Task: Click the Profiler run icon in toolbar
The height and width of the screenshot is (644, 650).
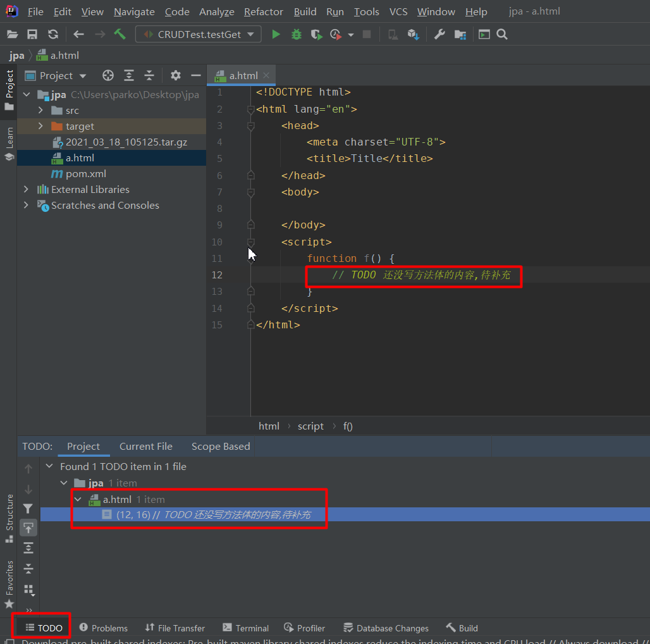Action: (336, 34)
